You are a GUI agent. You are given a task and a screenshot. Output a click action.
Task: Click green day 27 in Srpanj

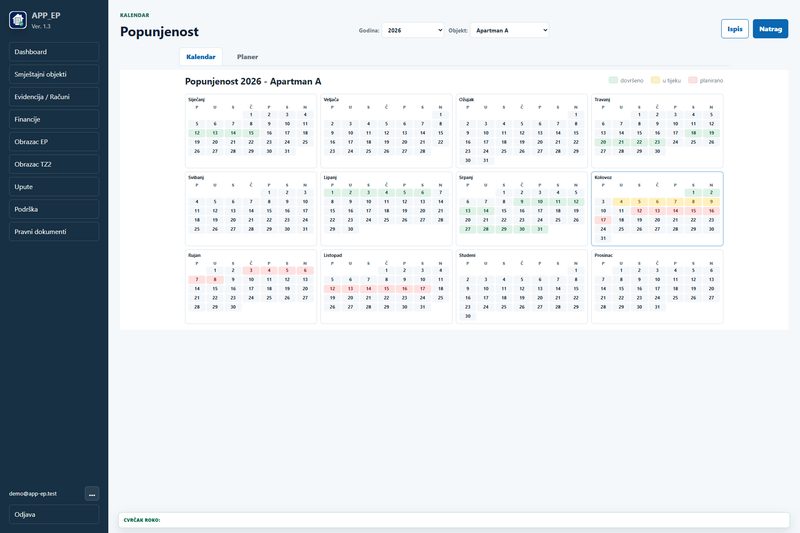coord(468,230)
